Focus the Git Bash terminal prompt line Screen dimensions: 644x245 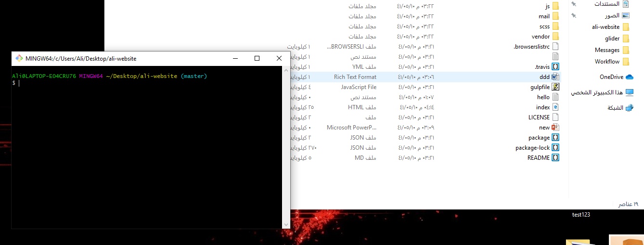[x=147, y=83]
